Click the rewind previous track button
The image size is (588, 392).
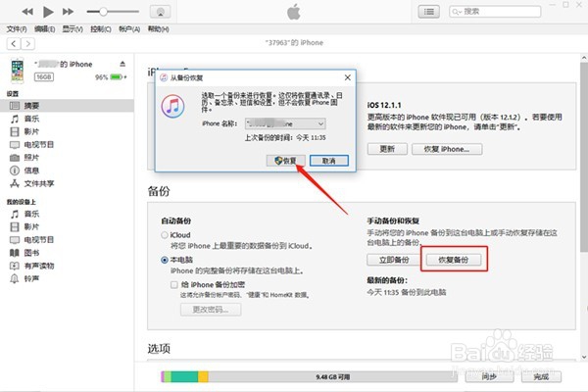pos(27,12)
